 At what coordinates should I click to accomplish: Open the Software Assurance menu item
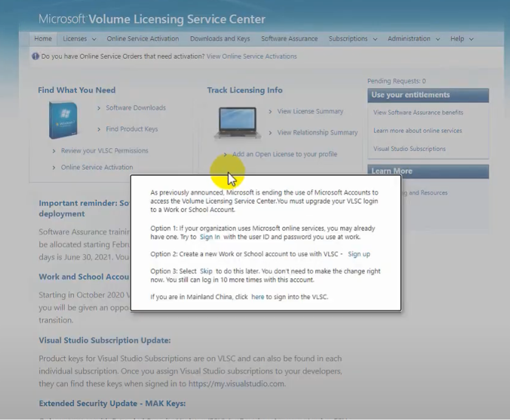289,39
